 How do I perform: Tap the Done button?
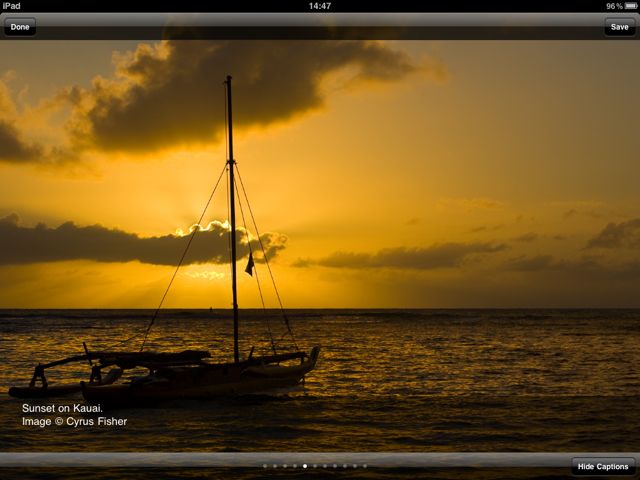tap(20, 27)
